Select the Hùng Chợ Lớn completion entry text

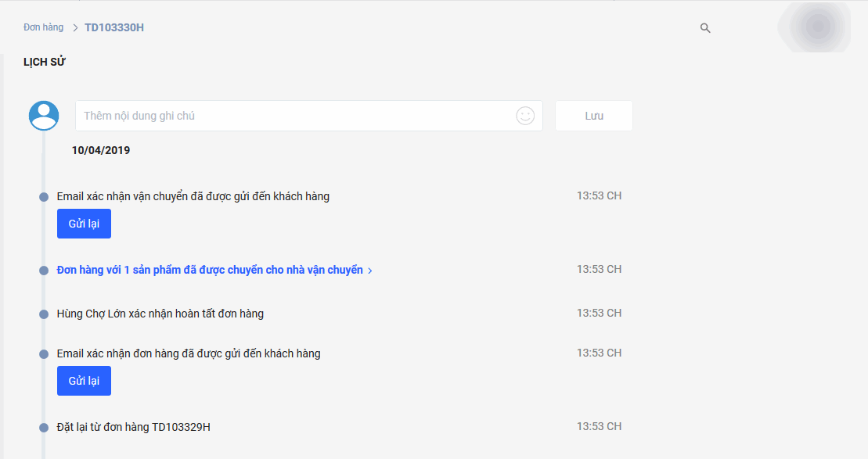pos(160,314)
